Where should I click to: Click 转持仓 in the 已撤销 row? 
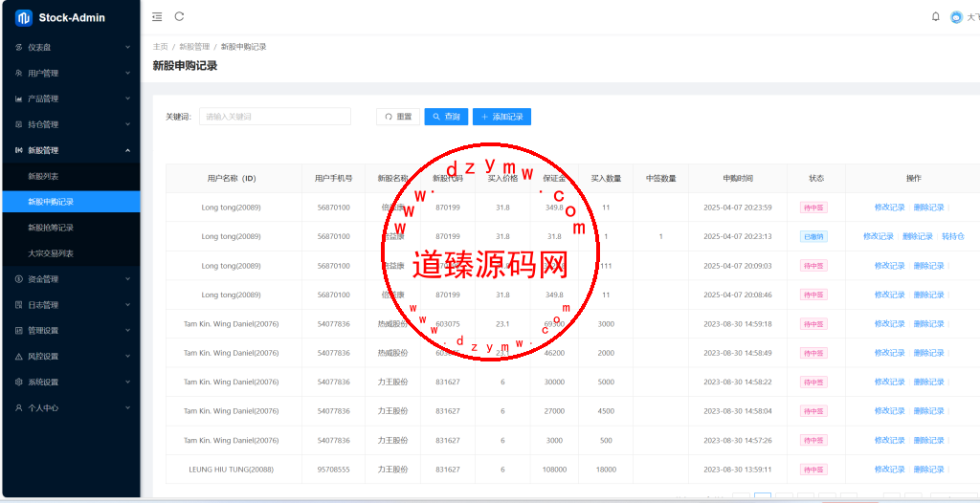pyautogui.click(x=953, y=236)
